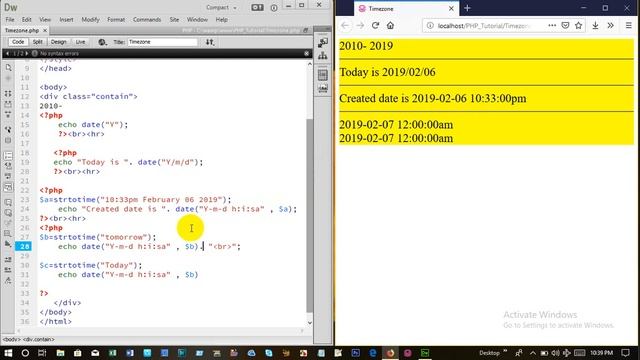This screenshot has height=360, width=640.
Task: Click the Open Documents icon in code toolbar
Action: tap(8, 68)
